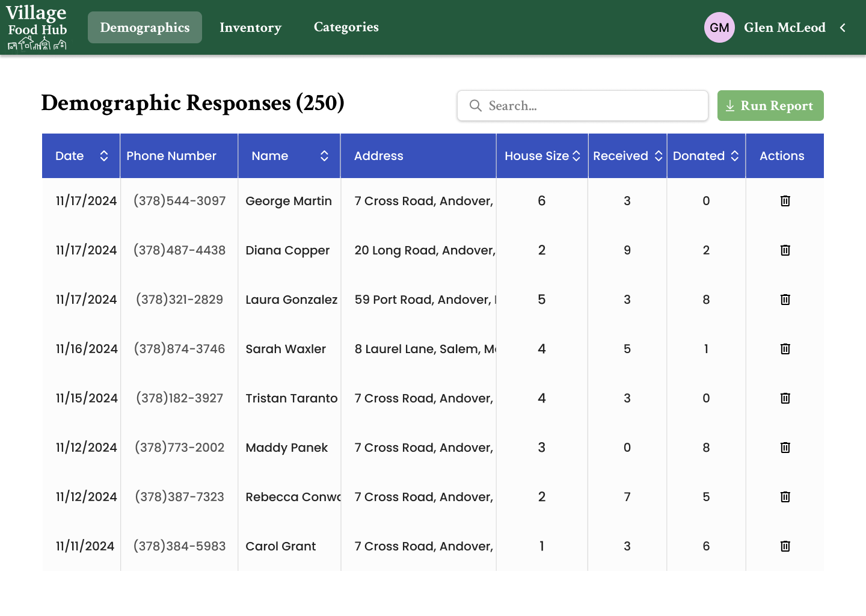Open the Demographics tab
The width and height of the screenshot is (866, 616).
click(145, 28)
